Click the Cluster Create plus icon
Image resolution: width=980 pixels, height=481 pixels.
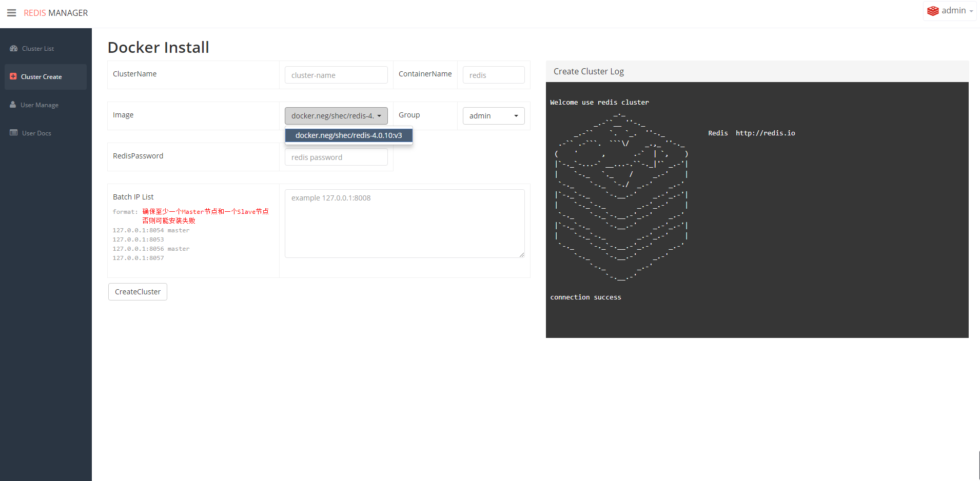[x=13, y=76]
